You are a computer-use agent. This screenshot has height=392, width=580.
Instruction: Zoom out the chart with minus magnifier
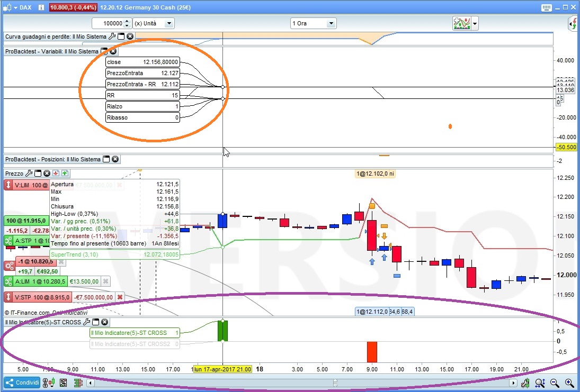pyautogui.click(x=555, y=383)
